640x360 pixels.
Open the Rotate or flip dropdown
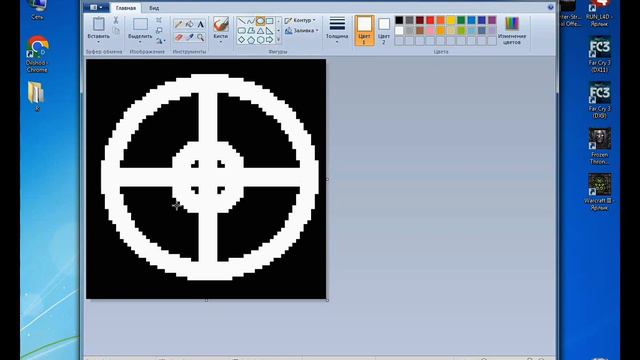(160, 41)
